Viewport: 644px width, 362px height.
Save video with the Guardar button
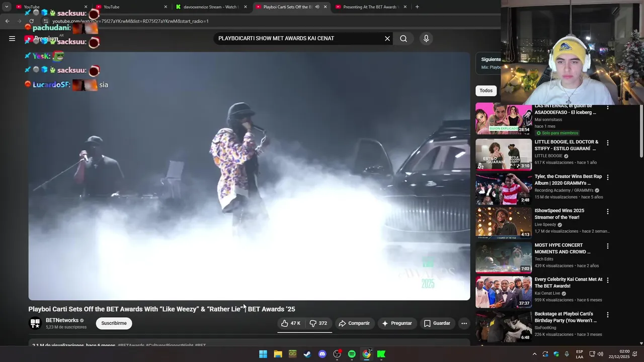pyautogui.click(x=437, y=323)
